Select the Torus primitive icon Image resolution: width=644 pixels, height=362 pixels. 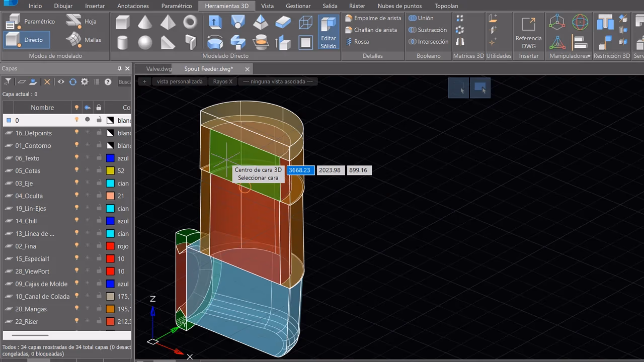(x=190, y=22)
